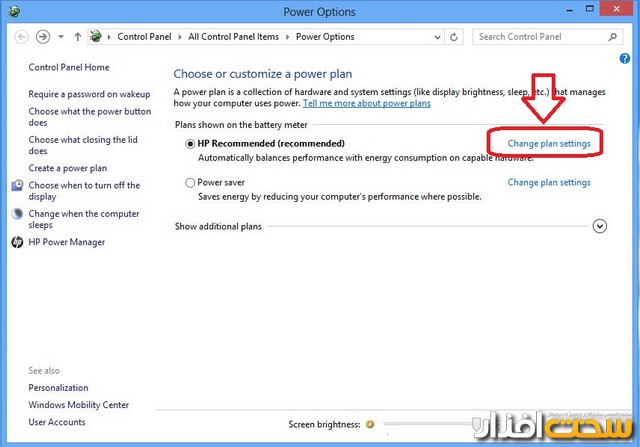Click the Screen brightness sun icon
Image resolution: width=640 pixels, height=447 pixels.
370,425
